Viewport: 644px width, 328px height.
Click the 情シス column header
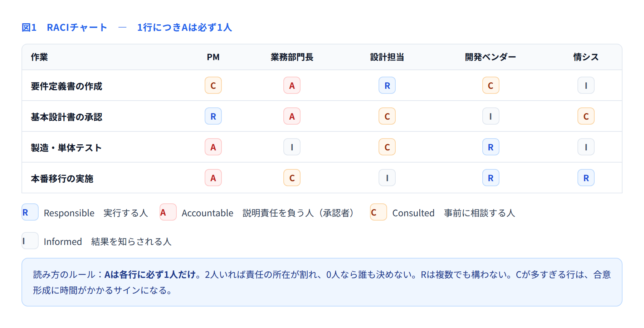pos(586,57)
